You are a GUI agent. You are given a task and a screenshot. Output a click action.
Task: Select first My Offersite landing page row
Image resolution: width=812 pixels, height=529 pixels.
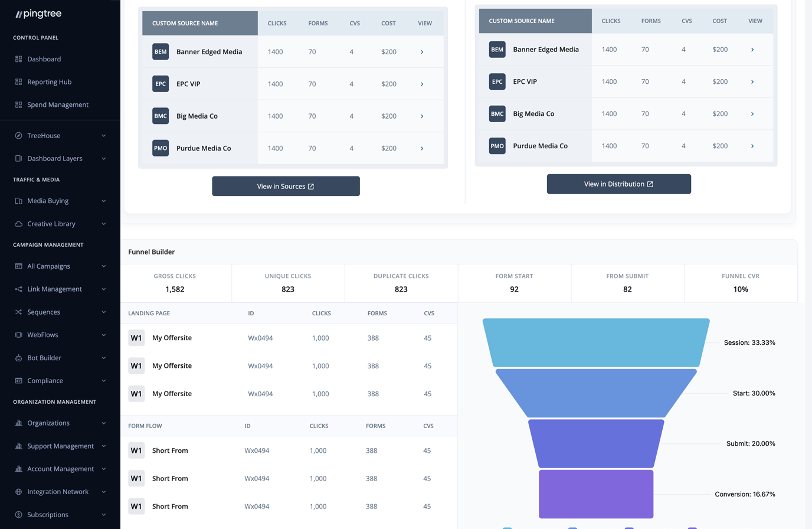click(x=172, y=338)
